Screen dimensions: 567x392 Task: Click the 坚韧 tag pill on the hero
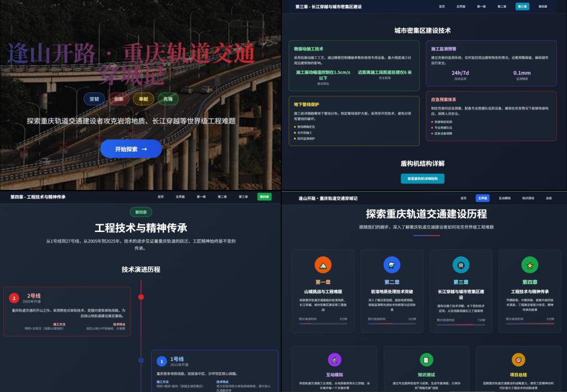[x=94, y=99]
